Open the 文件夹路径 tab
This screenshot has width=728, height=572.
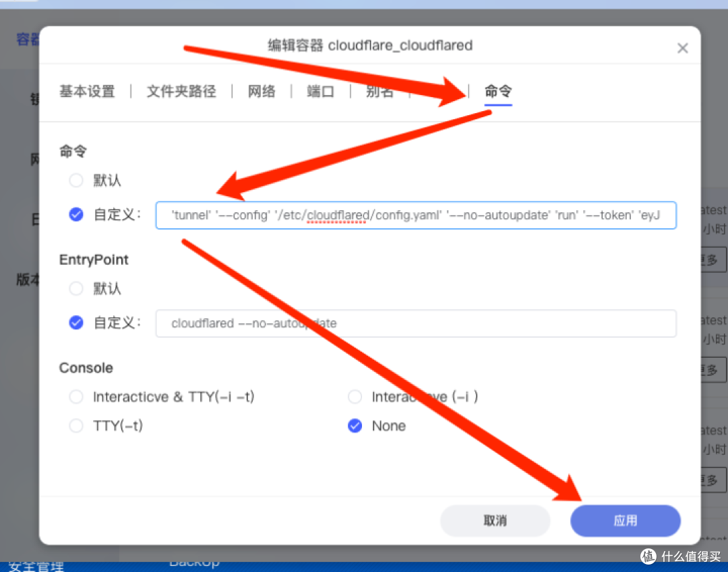(x=181, y=91)
